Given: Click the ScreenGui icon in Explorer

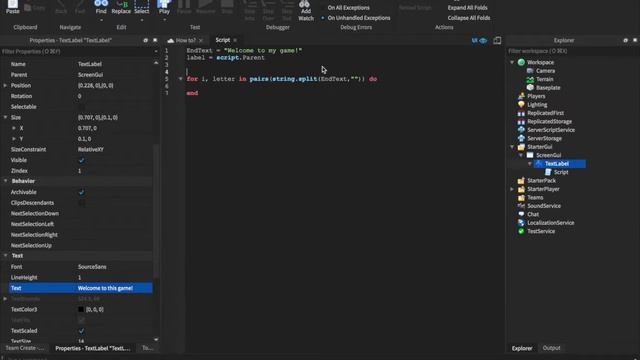Looking at the screenshot, I should click(x=530, y=155).
